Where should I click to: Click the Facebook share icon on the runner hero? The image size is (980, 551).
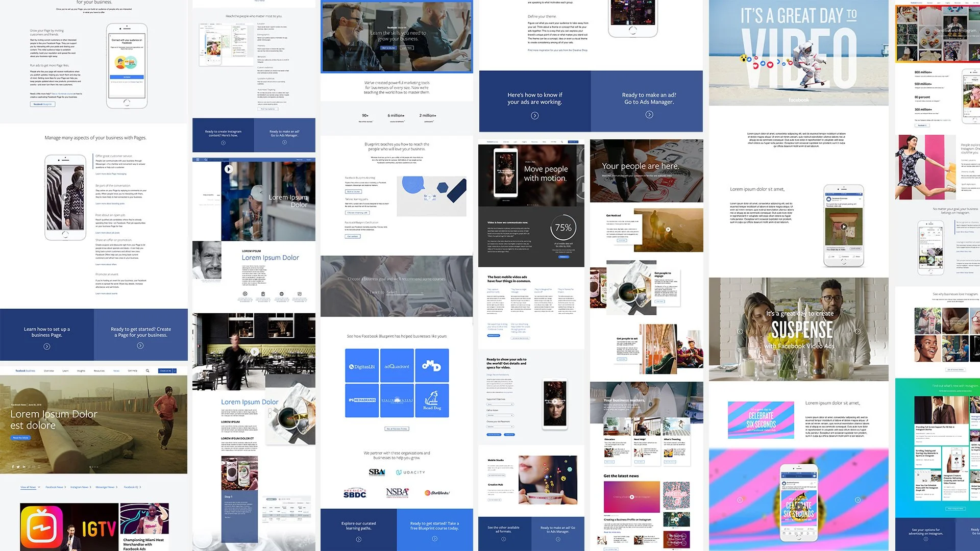tap(13, 467)
